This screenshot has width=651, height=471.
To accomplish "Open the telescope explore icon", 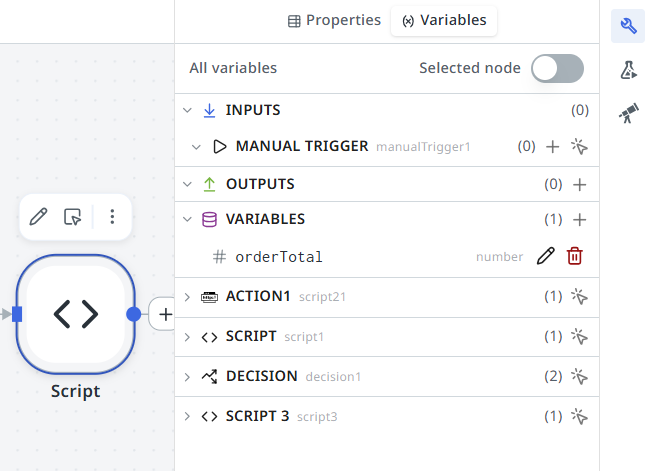I will [x=628, y=113].
